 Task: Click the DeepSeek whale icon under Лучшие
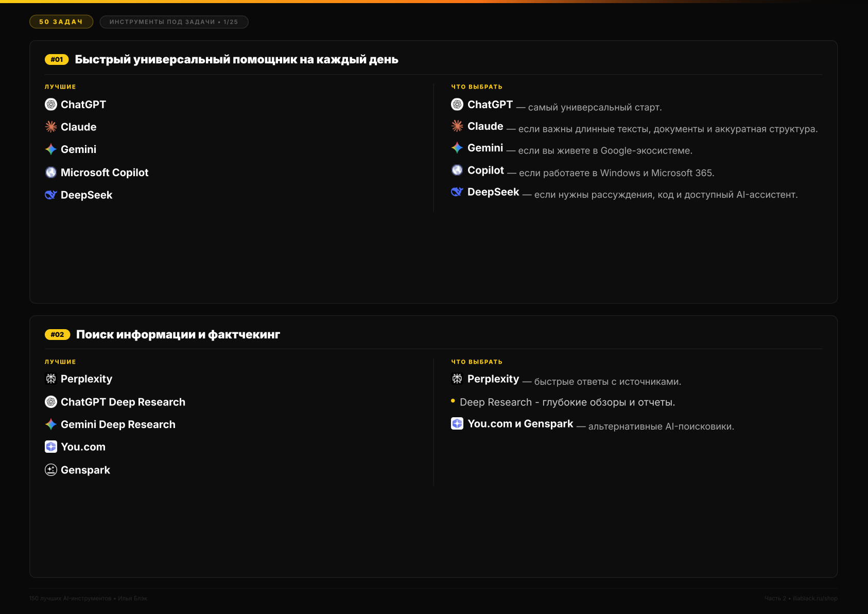click(x=51, y=195)
